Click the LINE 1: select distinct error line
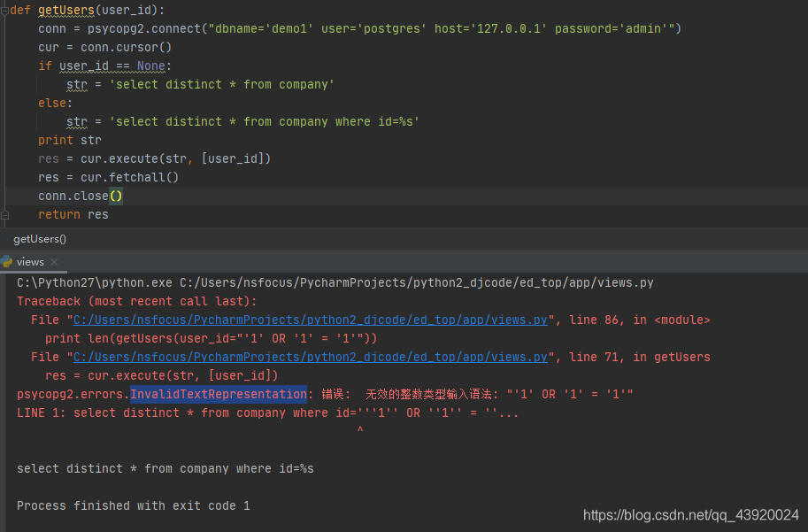Viewport: 808px width, 532px height. coord(267,412)
